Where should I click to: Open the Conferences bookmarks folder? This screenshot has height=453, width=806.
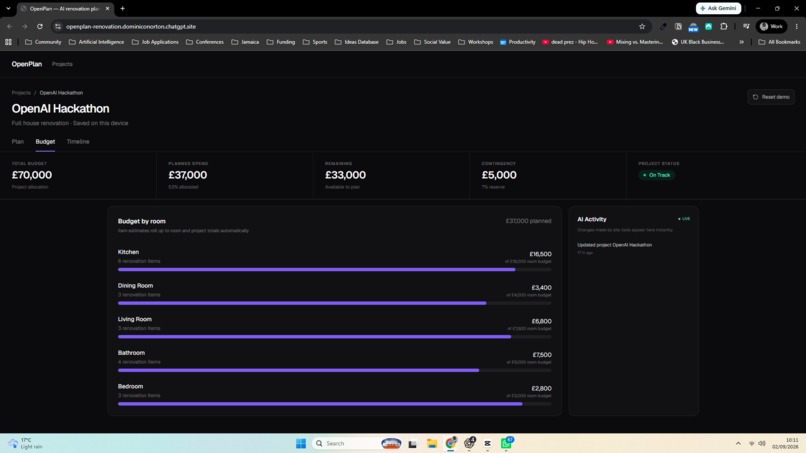205,42
